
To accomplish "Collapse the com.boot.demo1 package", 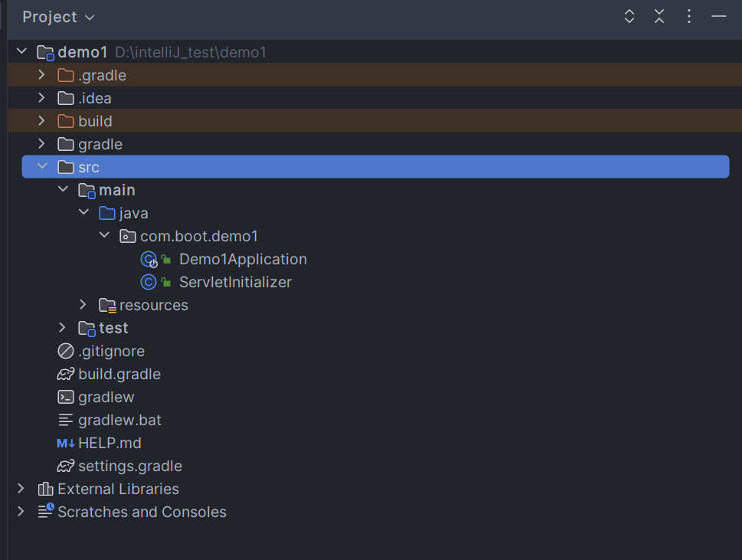I will pos(104,235).
